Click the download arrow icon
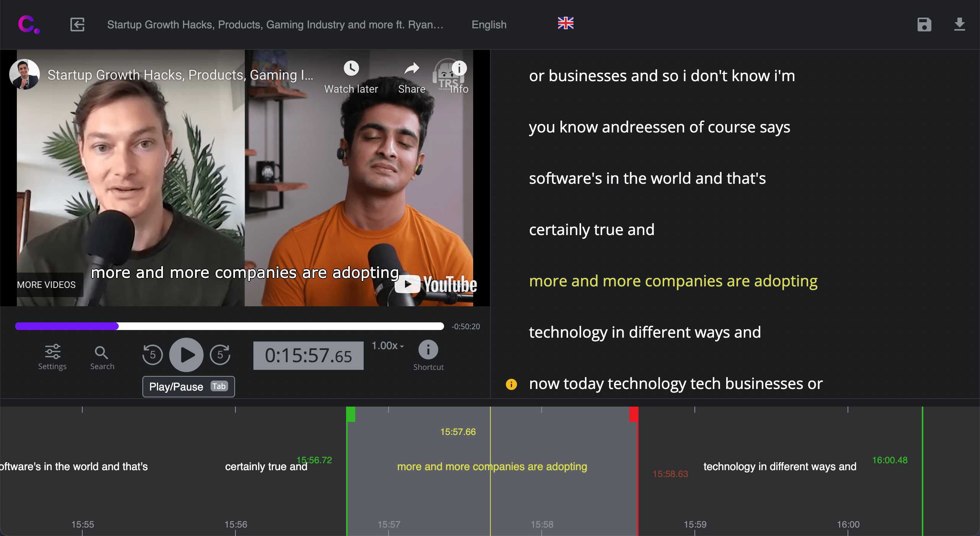 [959, 25]
